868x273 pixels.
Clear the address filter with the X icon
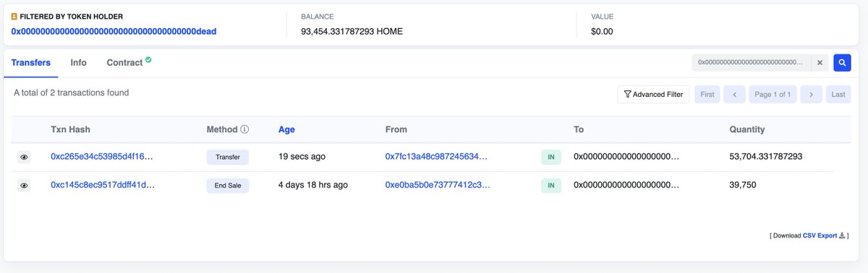click(x=820, y=63)
